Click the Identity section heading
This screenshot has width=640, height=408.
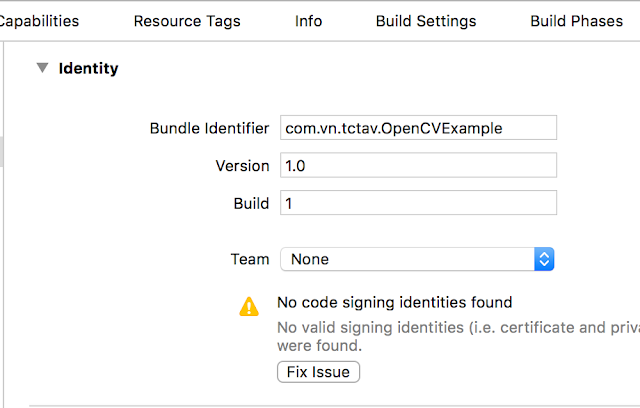click(x=88, y=69)
